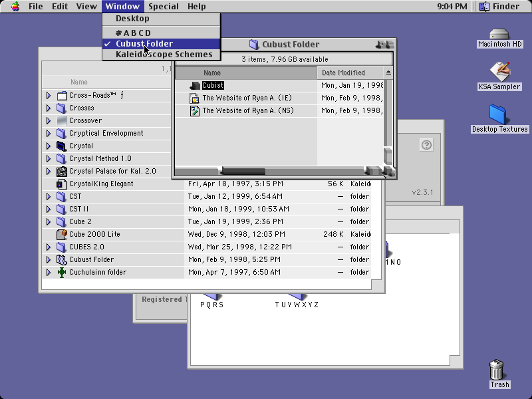Viewport: 532px width, 399px height.
Task: Click the CST II folder icon
Action: click(61, 209)
